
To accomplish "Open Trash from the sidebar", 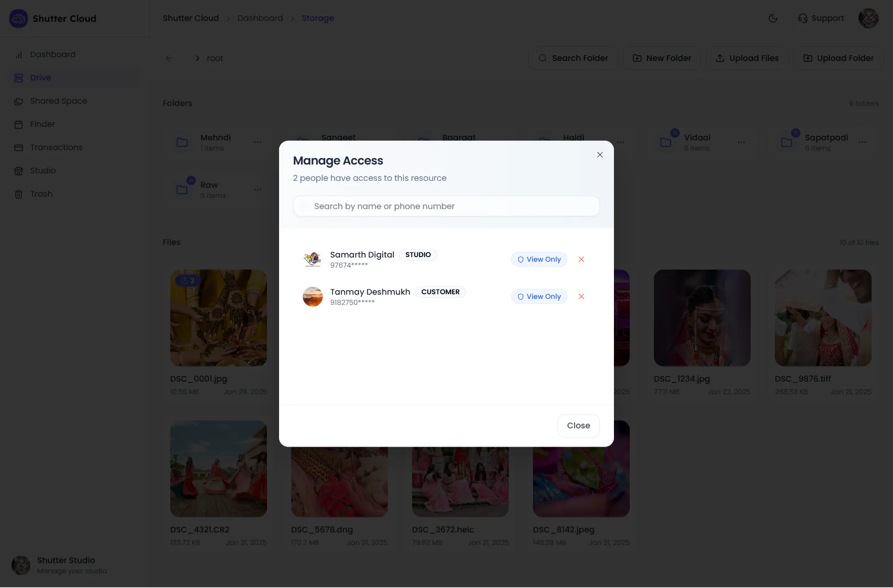I will click(74, 194).
